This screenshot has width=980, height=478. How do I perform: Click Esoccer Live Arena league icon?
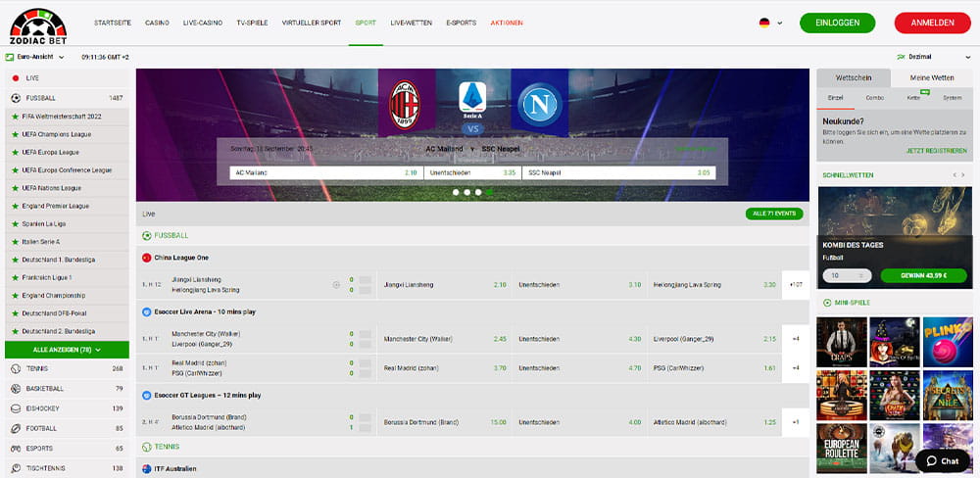[x=147, y=311]
